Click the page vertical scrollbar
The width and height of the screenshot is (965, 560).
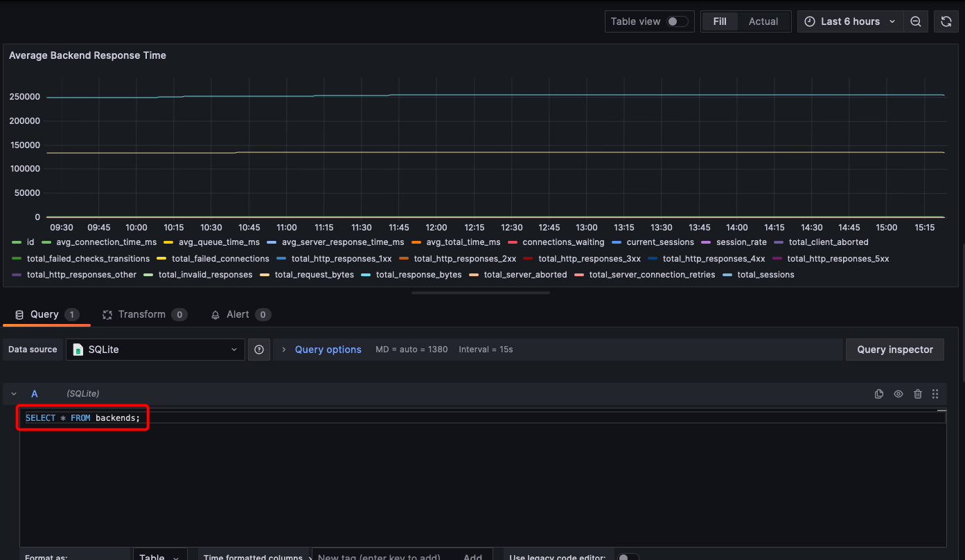tap(963, 311)
